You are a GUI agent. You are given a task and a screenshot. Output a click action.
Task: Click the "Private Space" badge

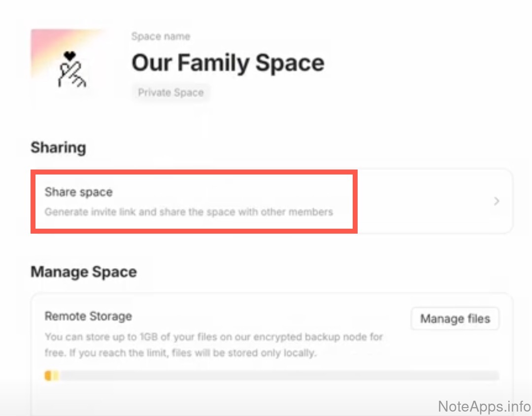[x=170, y=93]
